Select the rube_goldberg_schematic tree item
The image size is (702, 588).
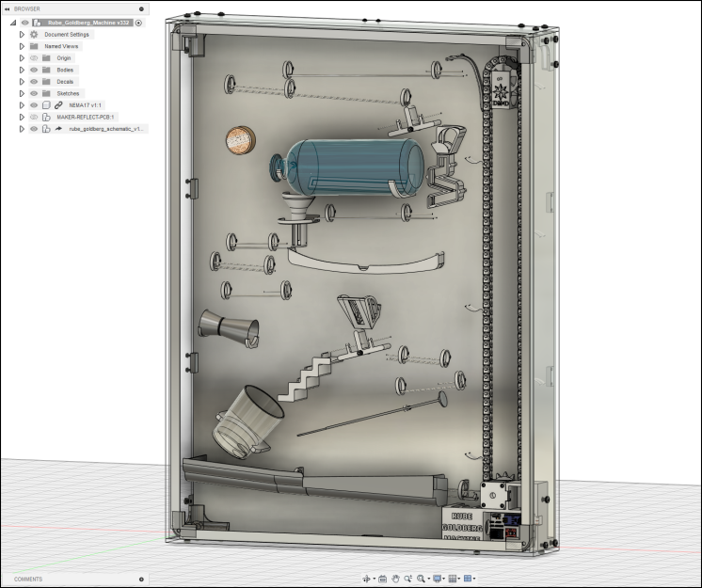click(106, 129)
